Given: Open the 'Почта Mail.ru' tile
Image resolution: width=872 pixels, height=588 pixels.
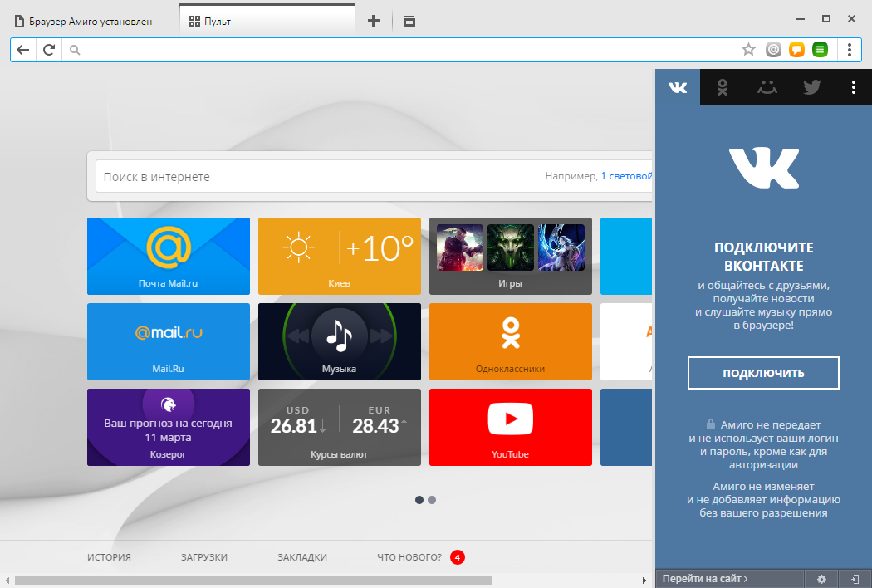Looking at the screenshot, I should pos(169,256).
